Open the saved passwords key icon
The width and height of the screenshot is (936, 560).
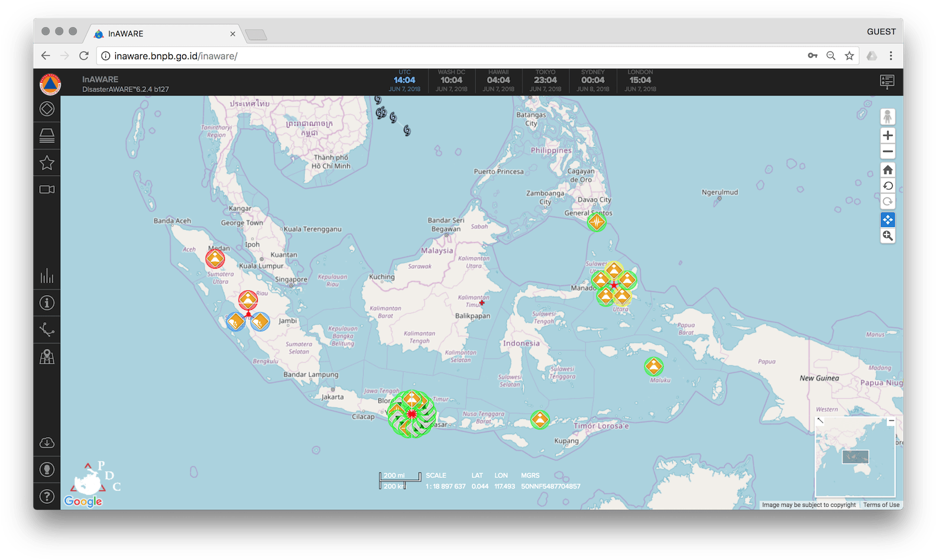coord(812,56)
